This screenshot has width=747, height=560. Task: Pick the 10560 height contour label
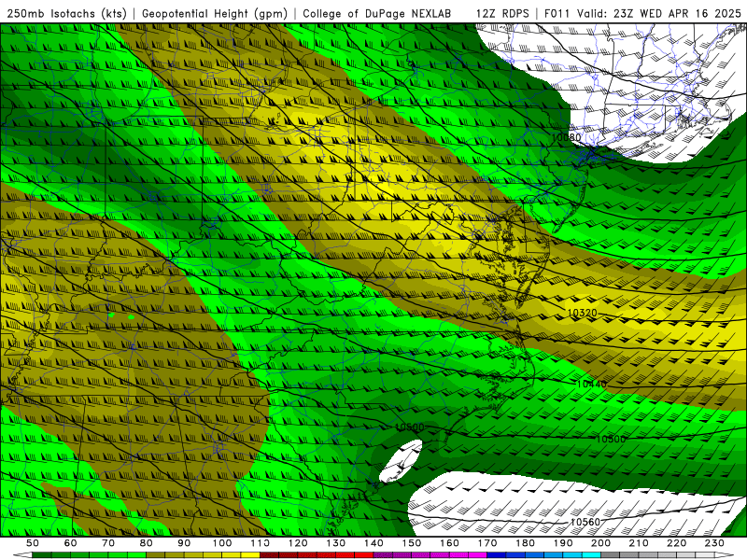[585, 522]
